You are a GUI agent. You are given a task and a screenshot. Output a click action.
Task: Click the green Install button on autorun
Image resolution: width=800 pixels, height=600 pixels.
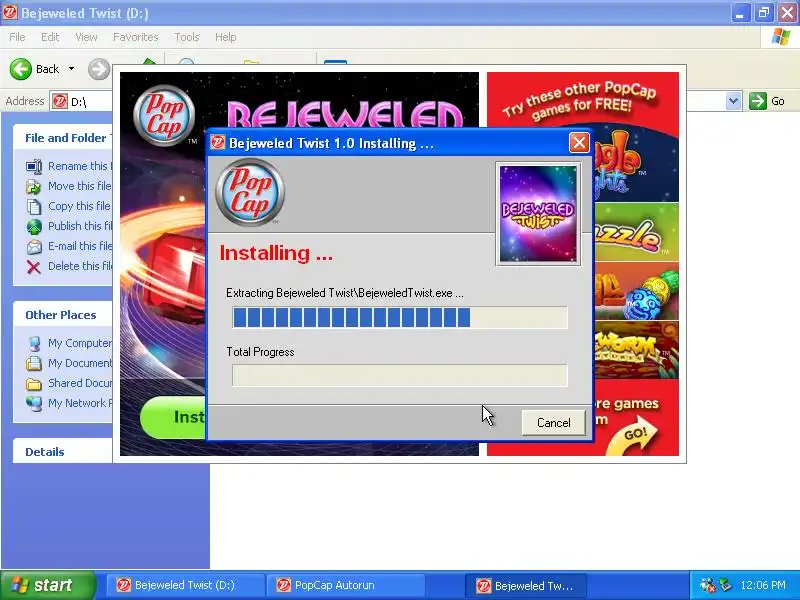pyautogui.click(x=173, y=417)
